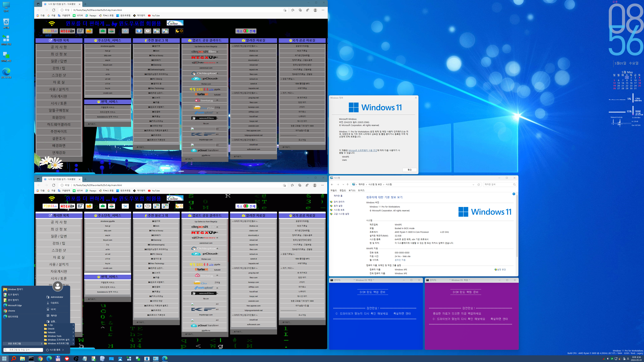The image size is (644, 362).
Task: Toggle the moon/sun theme icon in bottom browser page
Action: (x=179, y=206)
